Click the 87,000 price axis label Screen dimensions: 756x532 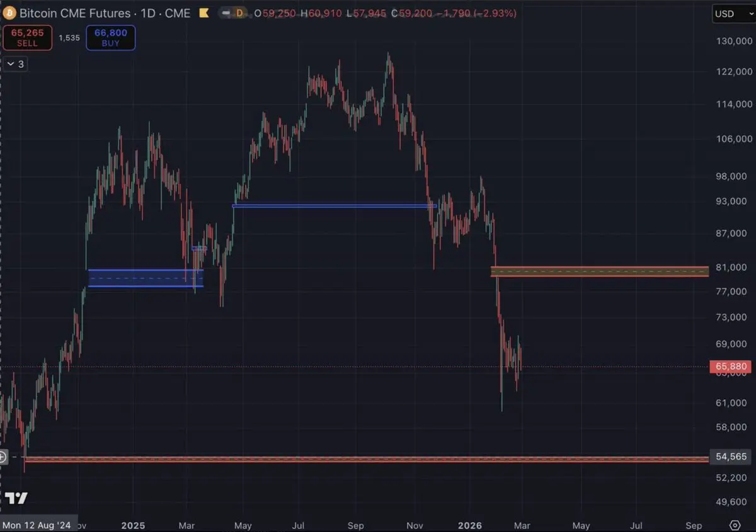click(x=731, y=233)
